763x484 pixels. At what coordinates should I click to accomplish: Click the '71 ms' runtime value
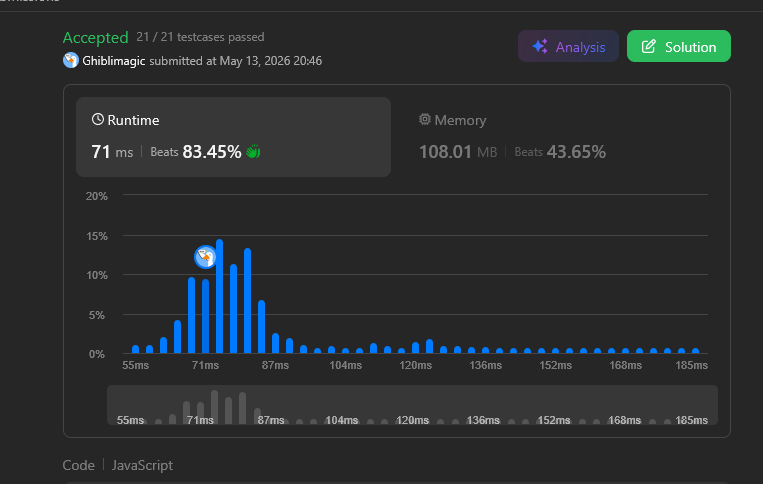tap(112, 152)
